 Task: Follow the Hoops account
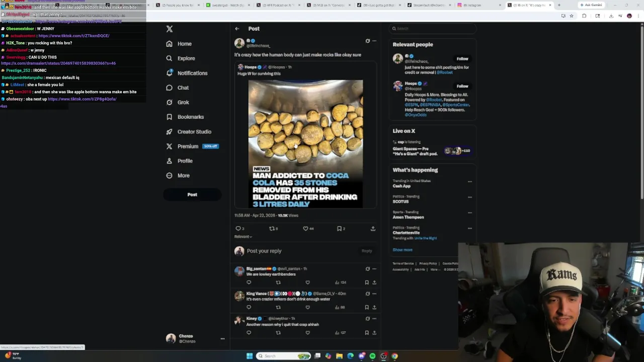click(462, 86)
